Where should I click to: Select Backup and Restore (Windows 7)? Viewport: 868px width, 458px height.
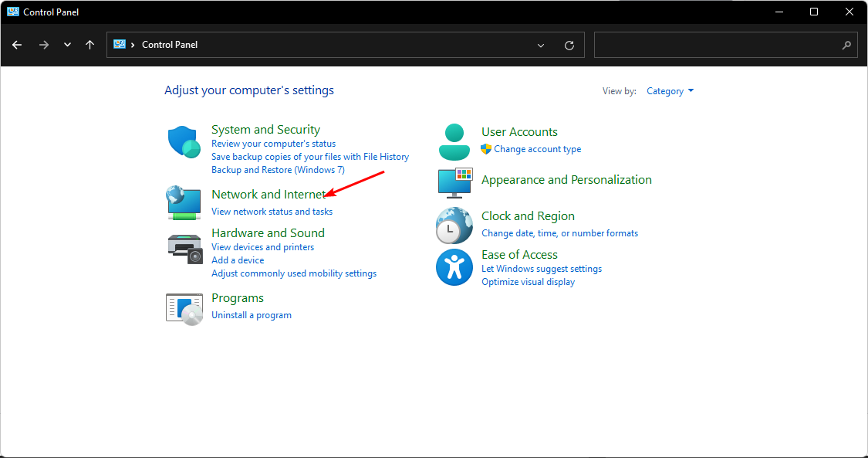click(278, 169)
